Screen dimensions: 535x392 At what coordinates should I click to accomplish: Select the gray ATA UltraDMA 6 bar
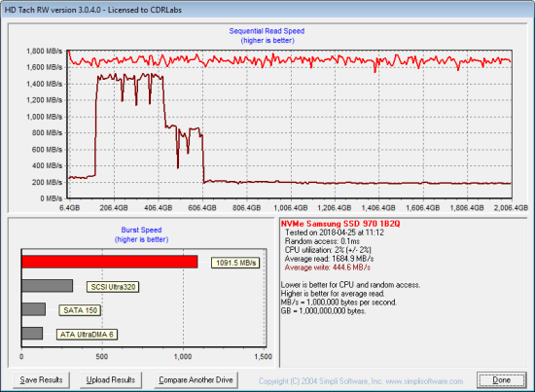[32, 334]
